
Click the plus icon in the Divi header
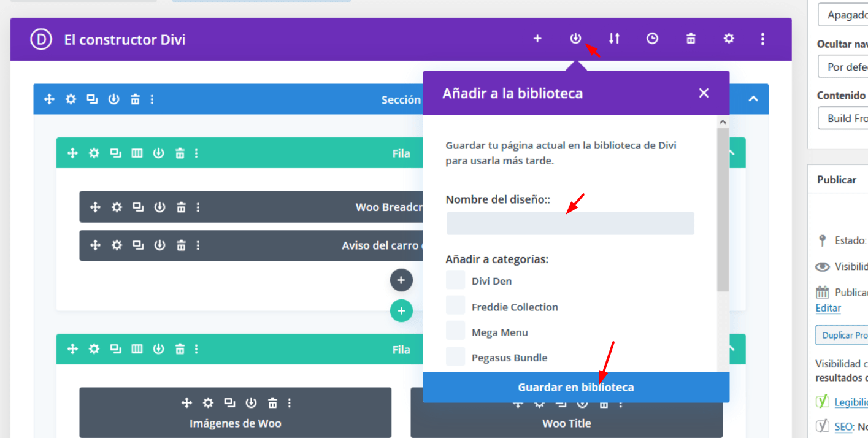[537, 39]
